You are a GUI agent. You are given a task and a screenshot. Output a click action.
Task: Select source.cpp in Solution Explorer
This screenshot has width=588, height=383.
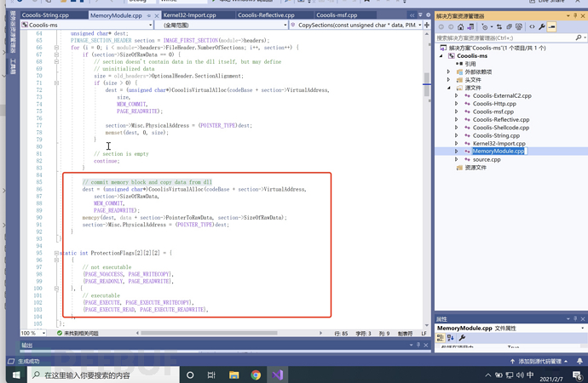tap(487, 159)
